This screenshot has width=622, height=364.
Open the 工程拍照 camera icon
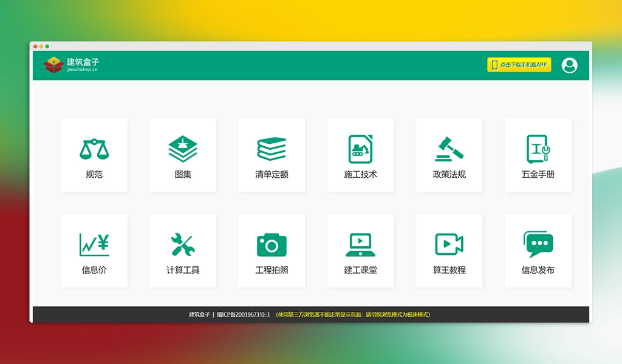pyautogui.click(x=272, y=244)
